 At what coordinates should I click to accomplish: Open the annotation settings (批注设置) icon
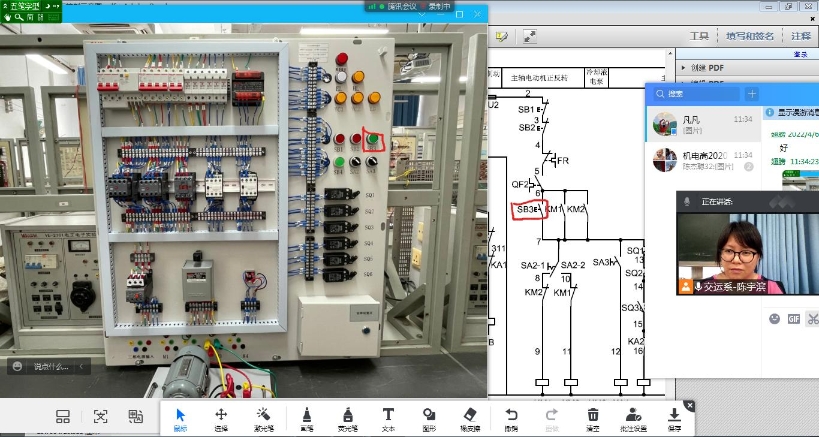[x=634, y=418]
